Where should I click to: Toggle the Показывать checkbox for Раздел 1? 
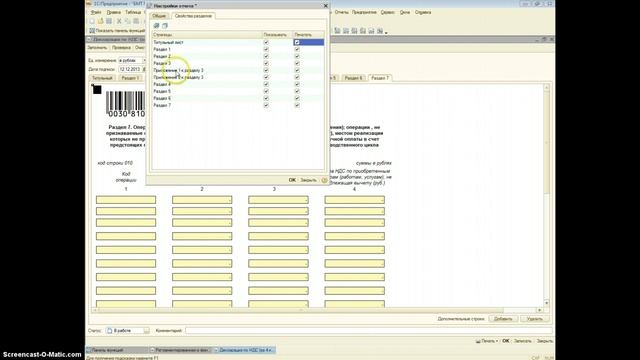point(266,49)
